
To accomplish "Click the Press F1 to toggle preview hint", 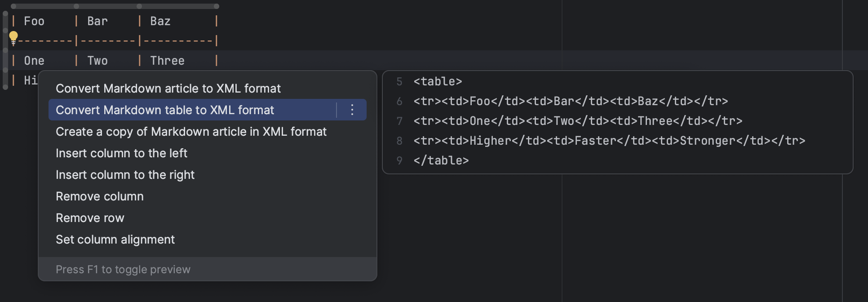I will pos(123,270).
